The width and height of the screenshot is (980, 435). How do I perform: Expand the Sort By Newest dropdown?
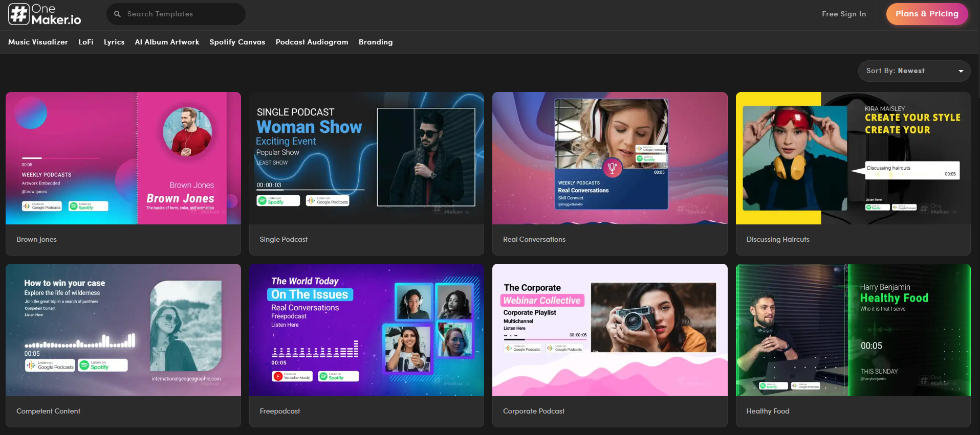pyautogui.click(x=914, y=71)
